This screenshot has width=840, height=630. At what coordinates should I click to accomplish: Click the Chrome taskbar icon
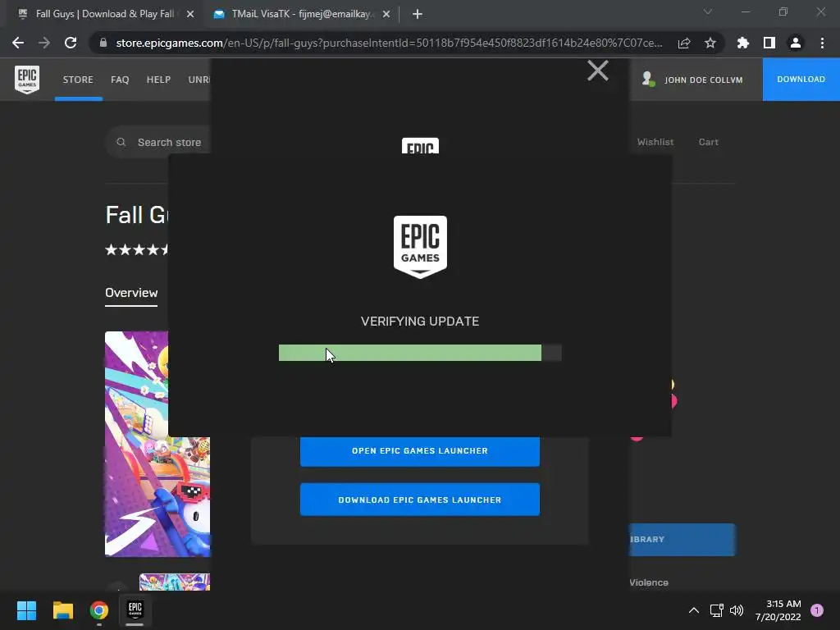click(99, 610)
